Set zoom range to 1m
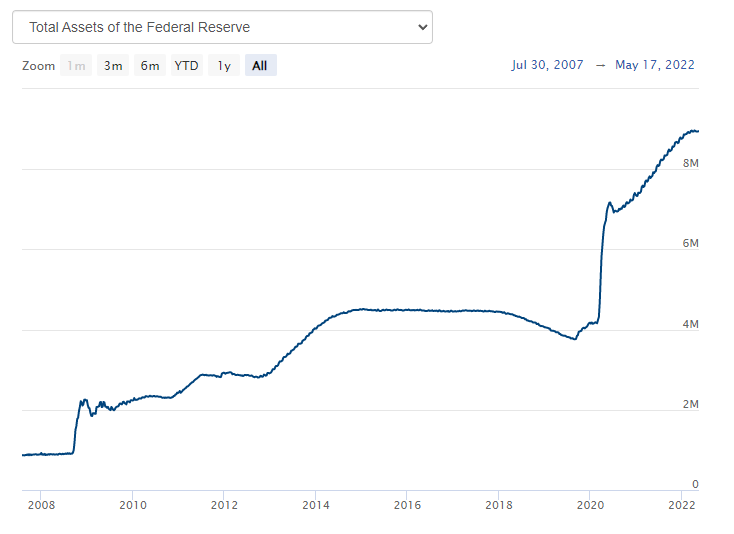The height and width of the screenshot is (534, 734). [x=76, y=66]
